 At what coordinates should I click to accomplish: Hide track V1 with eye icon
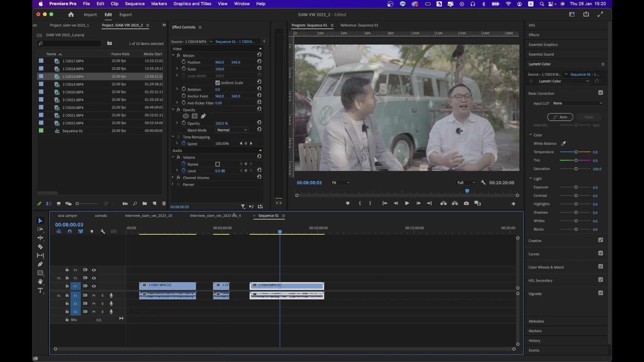pos(94,286)
